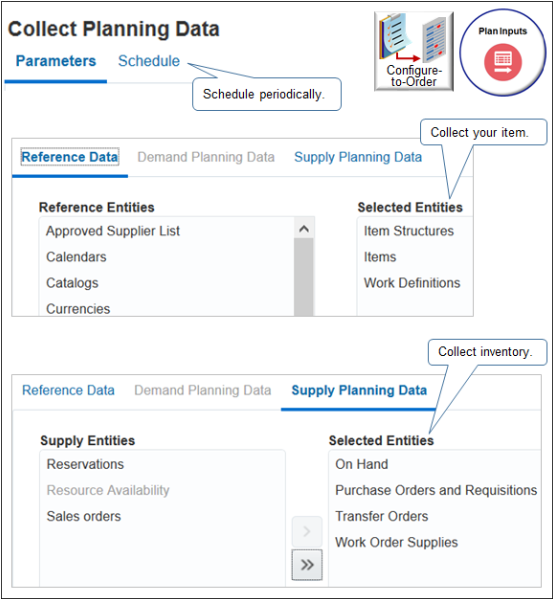Image resolution: width=554 pixels, height=600 pixels.
Task: Open the upper Supply Planning Data tab
Action: 358,157
